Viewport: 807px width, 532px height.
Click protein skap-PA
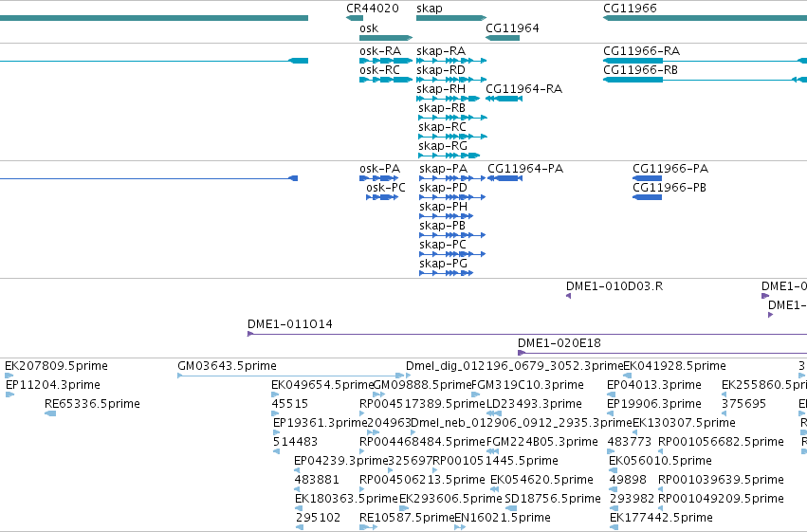click(452, 178)
